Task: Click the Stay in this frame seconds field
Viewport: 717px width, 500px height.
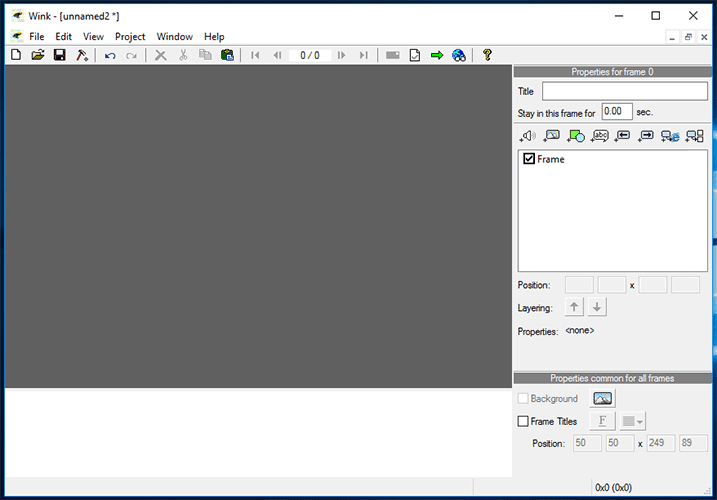Action: (x=616, y=112)
